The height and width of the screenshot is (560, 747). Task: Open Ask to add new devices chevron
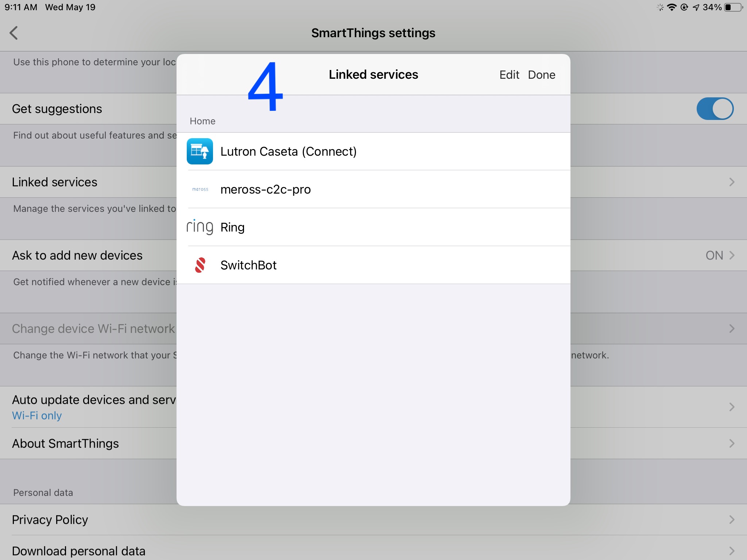click(732, 255)
